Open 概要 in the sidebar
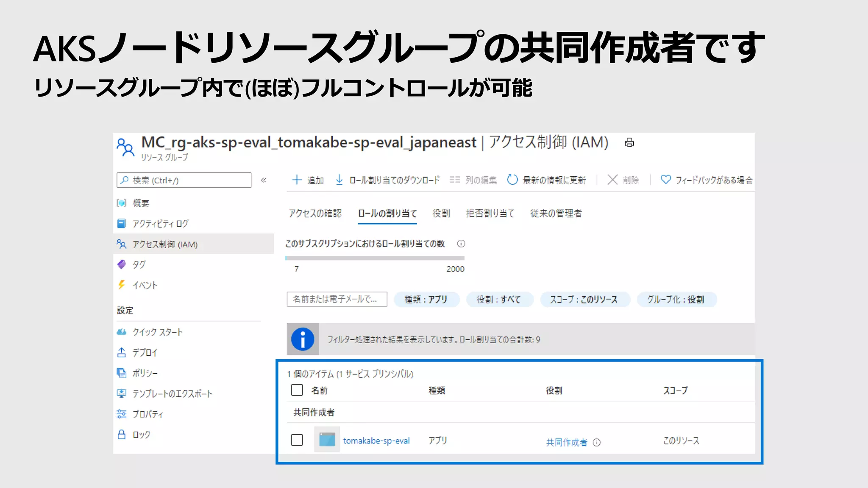Viewport: 868px width, 488px height. (x=141, y=203)
